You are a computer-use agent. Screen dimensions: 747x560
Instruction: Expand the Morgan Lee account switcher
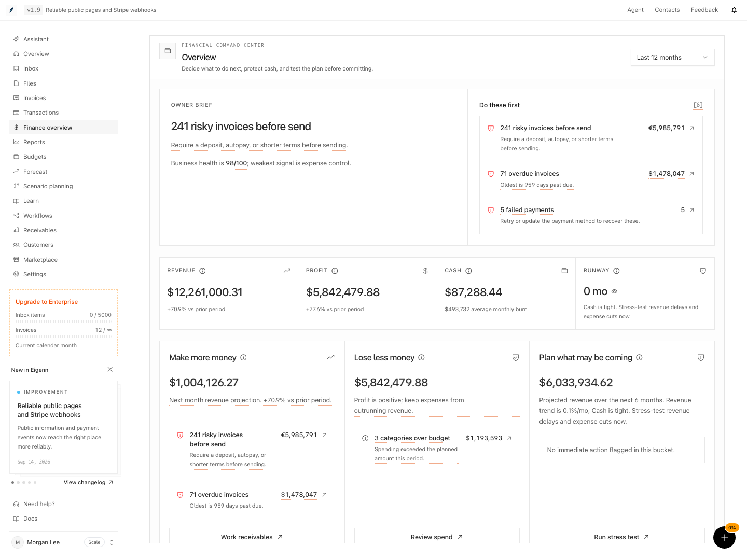(112, 542)
